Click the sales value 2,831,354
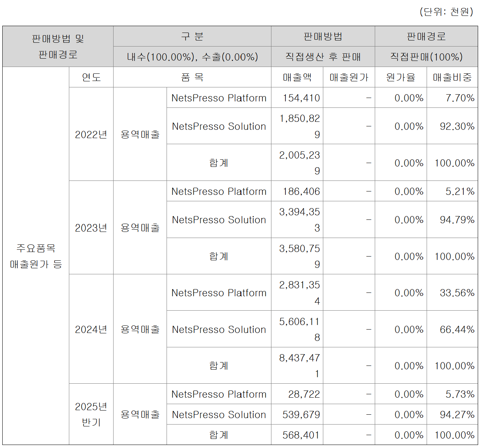 [x=297, y=293]
